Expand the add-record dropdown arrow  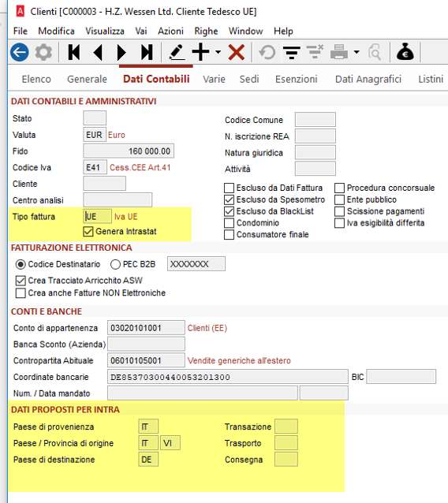218,52
